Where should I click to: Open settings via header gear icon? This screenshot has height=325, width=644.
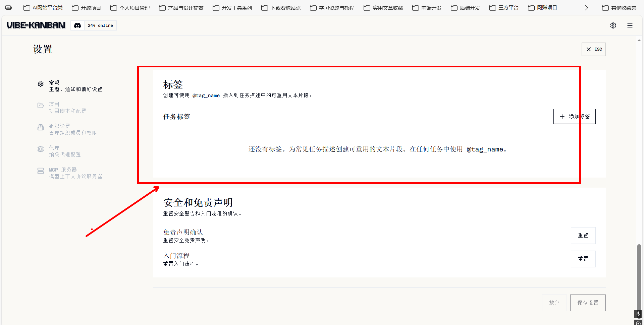613,25
